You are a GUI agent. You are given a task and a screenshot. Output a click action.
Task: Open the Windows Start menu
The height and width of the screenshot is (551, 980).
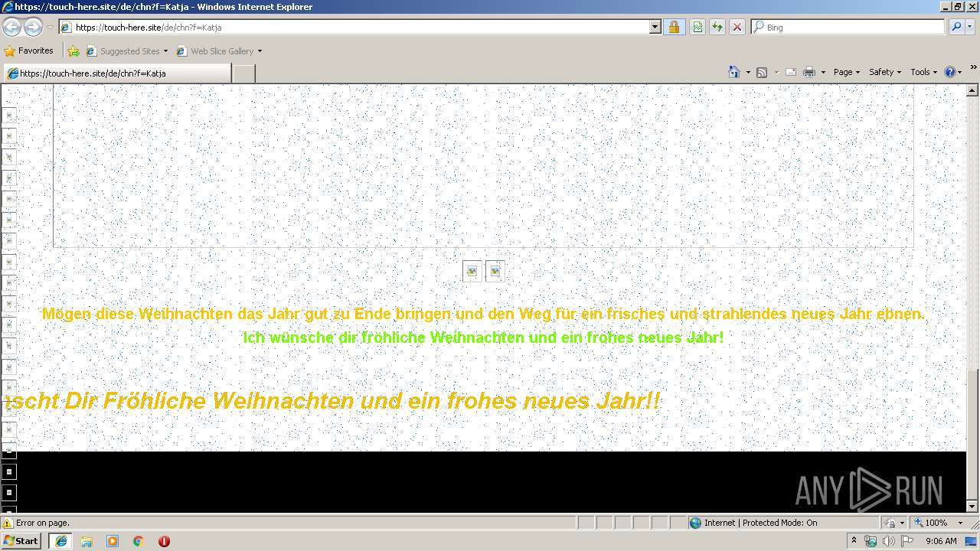point(21,540)
